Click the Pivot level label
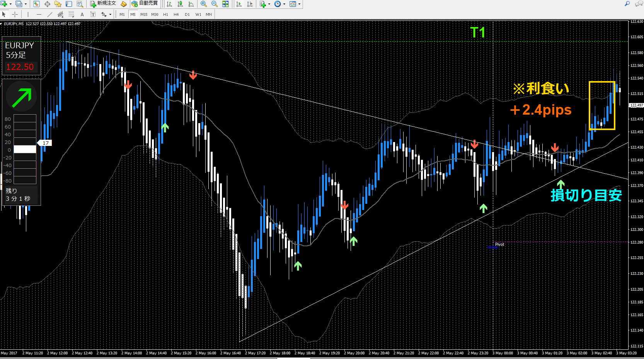The width and height of the screenshot is (644, 359). tap(499, 244)
